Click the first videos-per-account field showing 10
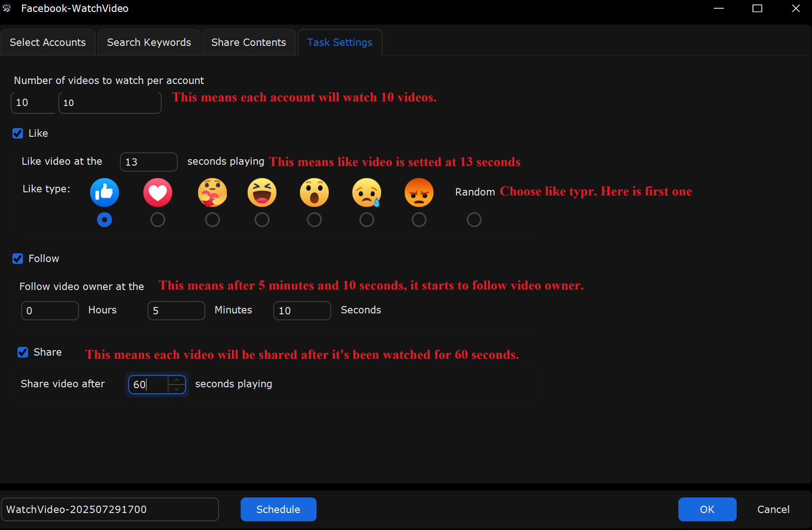812x530 pixels. [33, 102]
